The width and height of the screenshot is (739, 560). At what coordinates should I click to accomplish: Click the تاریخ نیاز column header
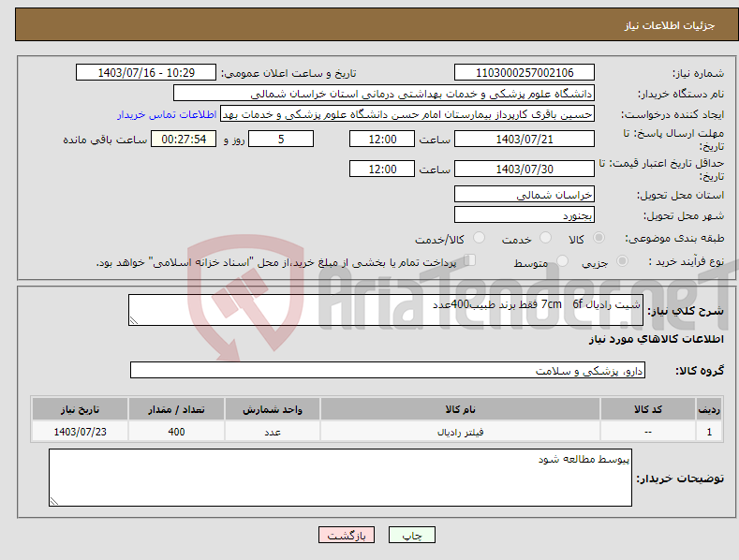[x=80, y=408]
